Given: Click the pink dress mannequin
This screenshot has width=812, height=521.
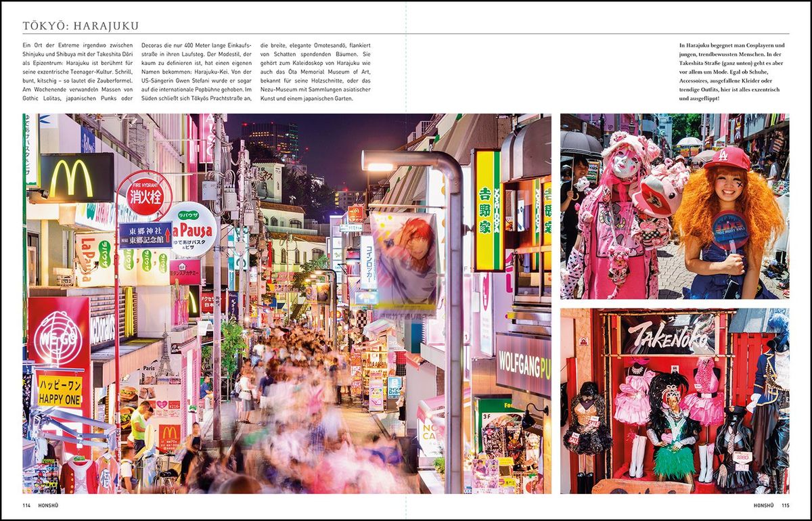Looking at the screenshot, I should tap(634, 399).
